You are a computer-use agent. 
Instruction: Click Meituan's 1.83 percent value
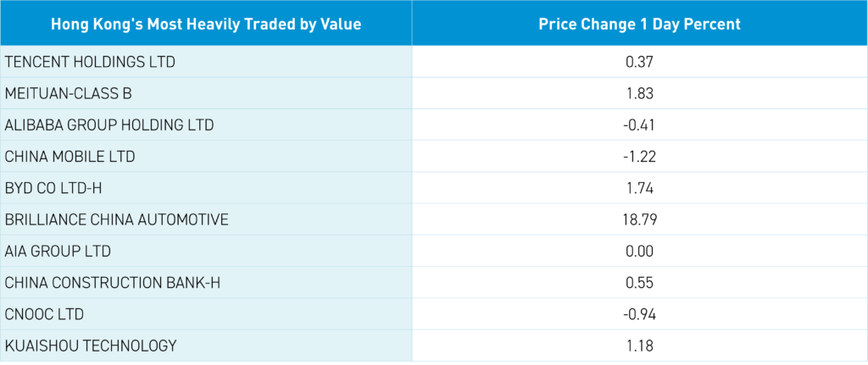(x=639, y=93)
